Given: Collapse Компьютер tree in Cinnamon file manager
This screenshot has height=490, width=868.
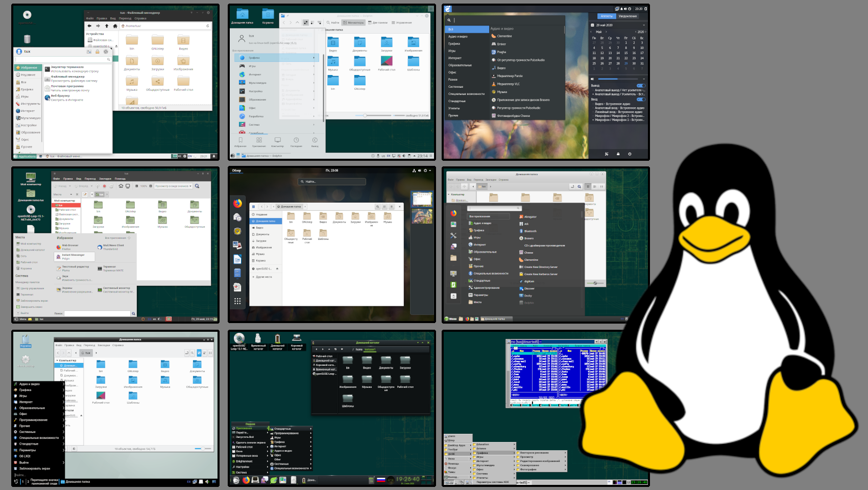Looking at the screenshot, I should 449,194.
